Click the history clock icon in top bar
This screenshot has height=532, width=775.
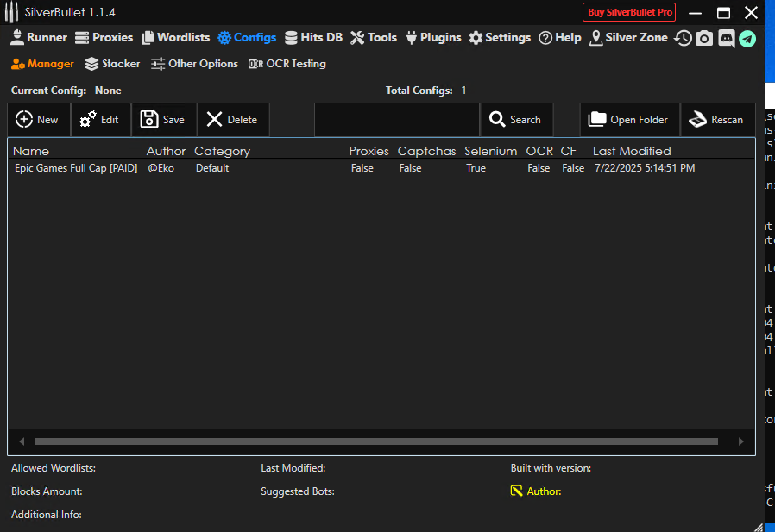click(x=683, y=38)
